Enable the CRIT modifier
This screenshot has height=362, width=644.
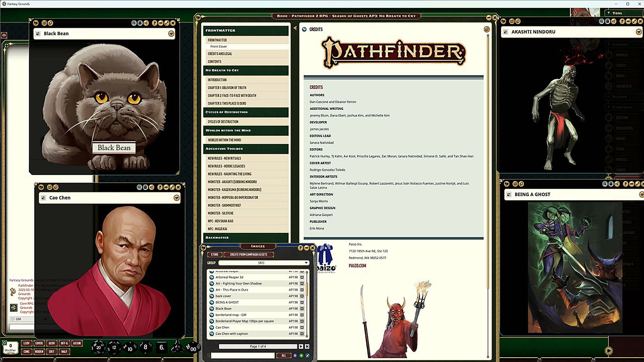(51, 352)
